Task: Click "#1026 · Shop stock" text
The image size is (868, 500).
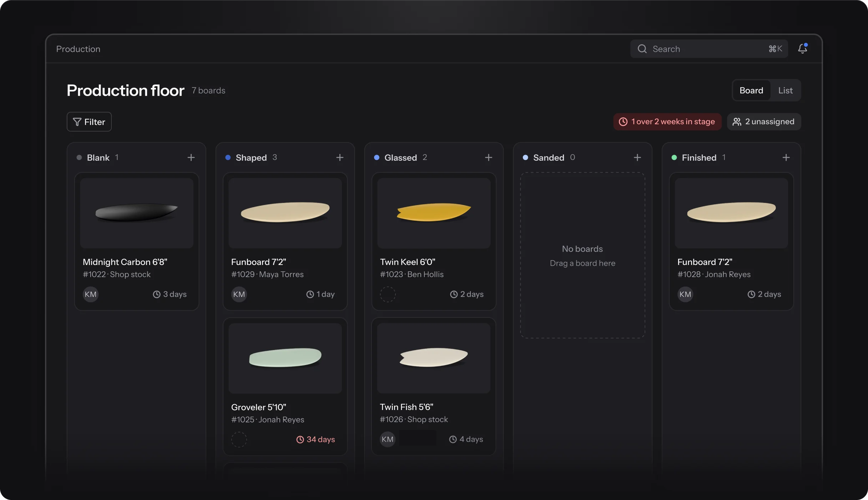Action: tap(414, 419)
